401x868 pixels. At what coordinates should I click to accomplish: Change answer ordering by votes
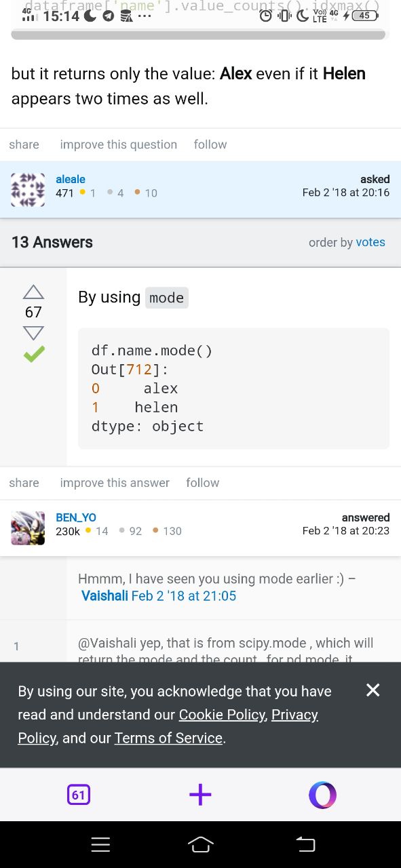[x=370, y=242]
